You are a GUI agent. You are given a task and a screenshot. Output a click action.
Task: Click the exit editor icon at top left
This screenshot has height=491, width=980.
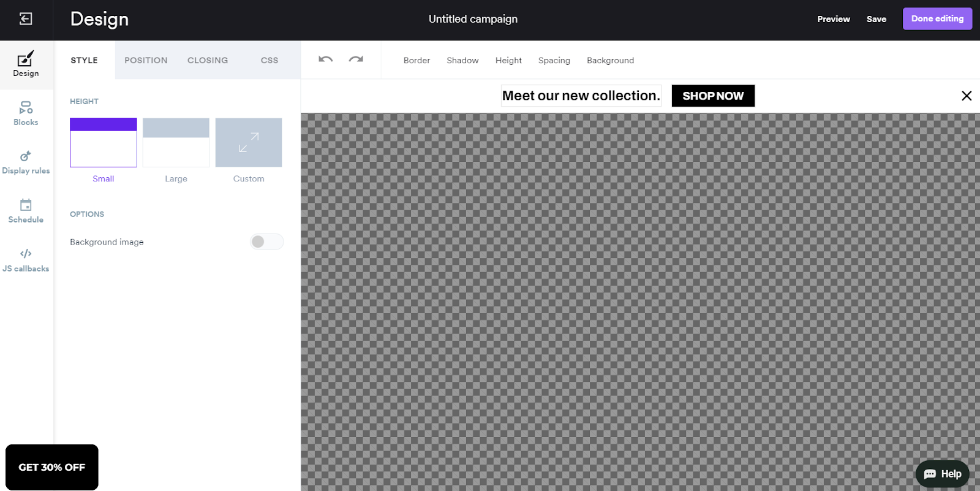tap(26, 19)
